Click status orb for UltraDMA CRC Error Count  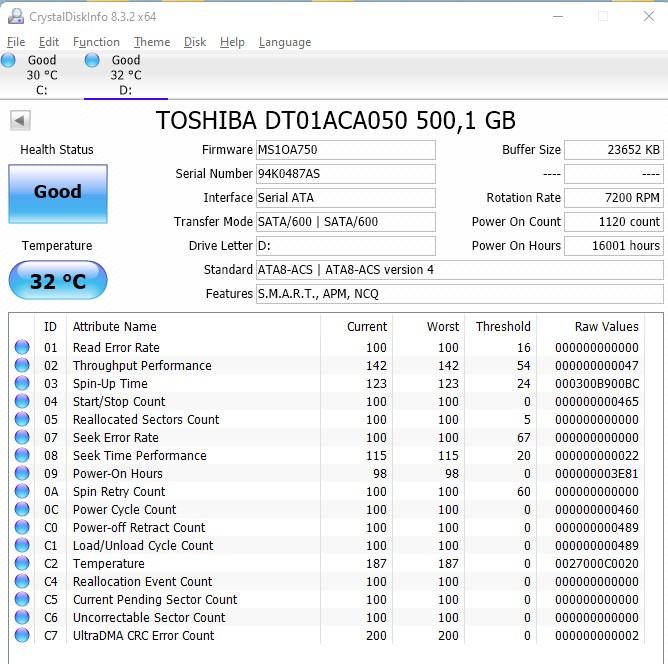22,636
